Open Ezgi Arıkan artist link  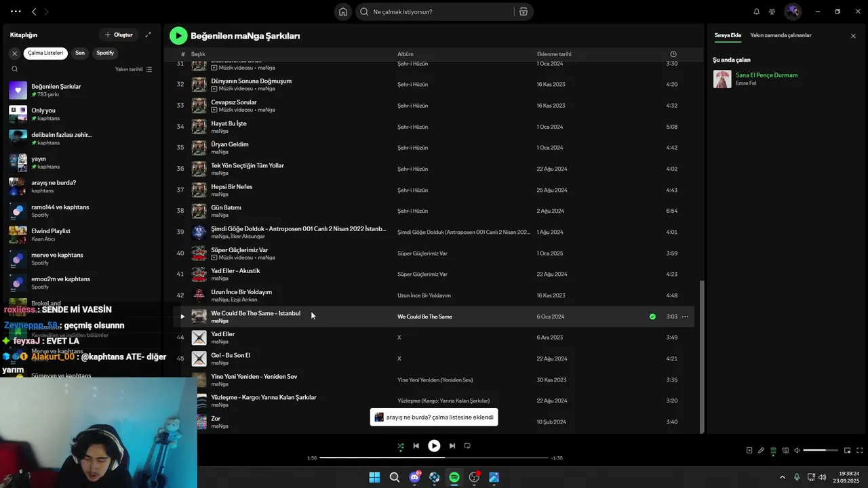[x=244, y=300]
